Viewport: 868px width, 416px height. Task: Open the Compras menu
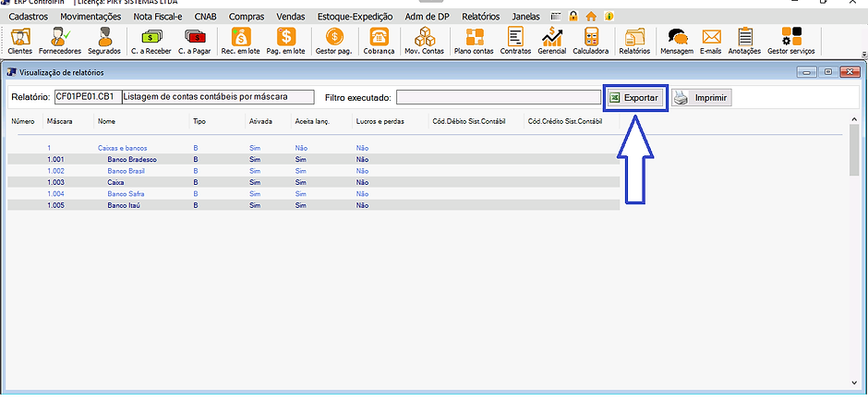[247, 17]
